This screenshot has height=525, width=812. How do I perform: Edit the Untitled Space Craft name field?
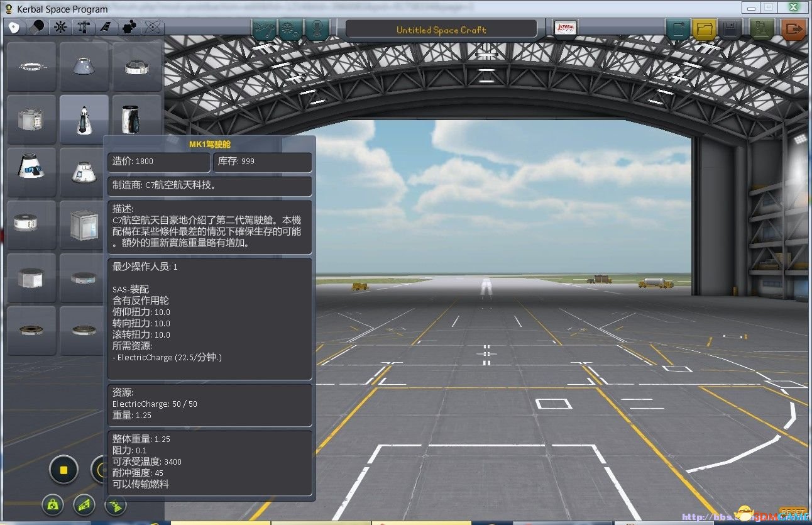(441, 30)
